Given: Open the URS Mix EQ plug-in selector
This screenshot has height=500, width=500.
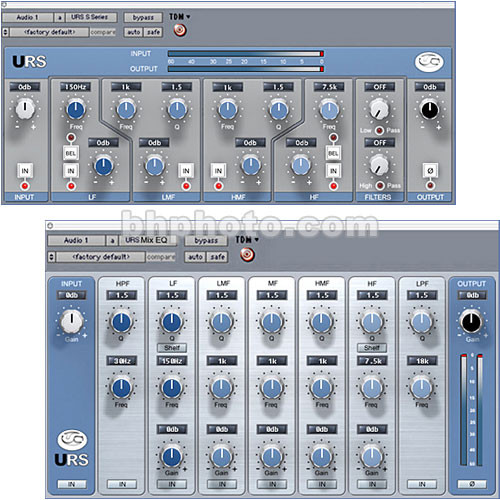Looking at the screenshot, I should (147, 240).
